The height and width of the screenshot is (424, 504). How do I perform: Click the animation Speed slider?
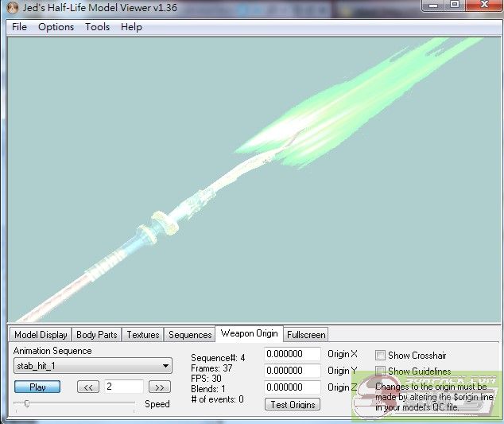27,404
